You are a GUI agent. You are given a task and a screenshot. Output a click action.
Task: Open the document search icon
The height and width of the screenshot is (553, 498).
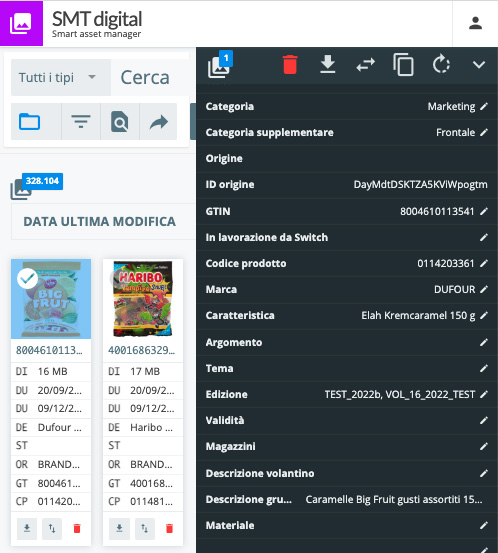click(x=120, y=122)
